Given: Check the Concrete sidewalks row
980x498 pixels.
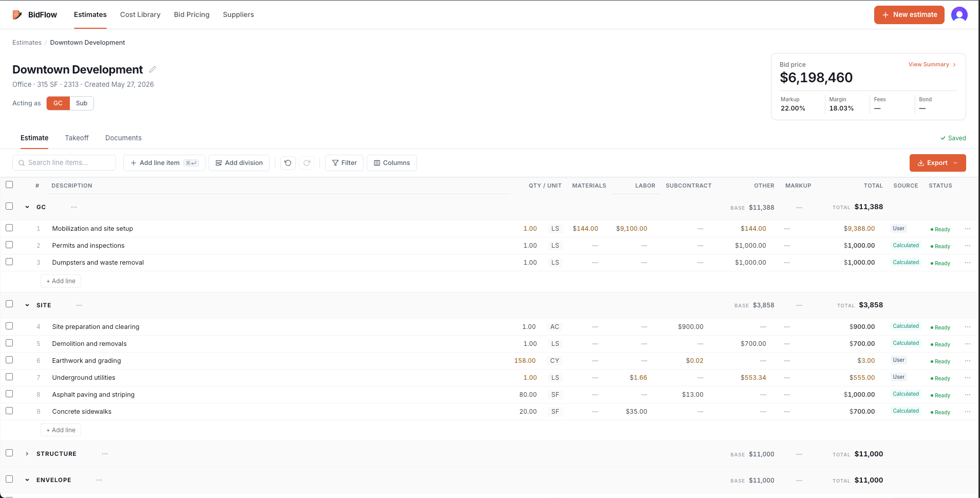Looking at the screenshot, I should pyautogui.click(x=9, y=411).
